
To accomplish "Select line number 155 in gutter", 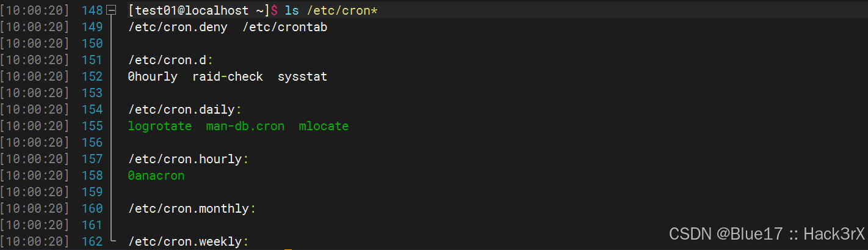I will click(92, 127).
